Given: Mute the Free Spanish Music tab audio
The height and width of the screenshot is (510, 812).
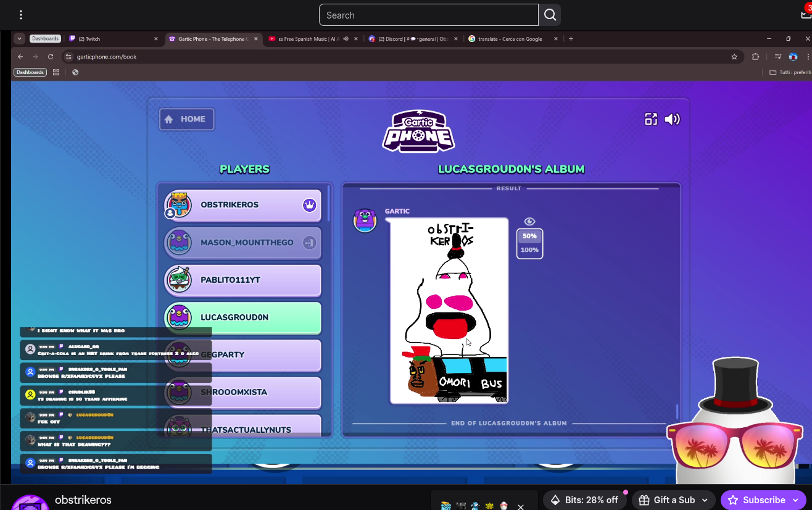Looking at the screenshot, I should 346,39.
